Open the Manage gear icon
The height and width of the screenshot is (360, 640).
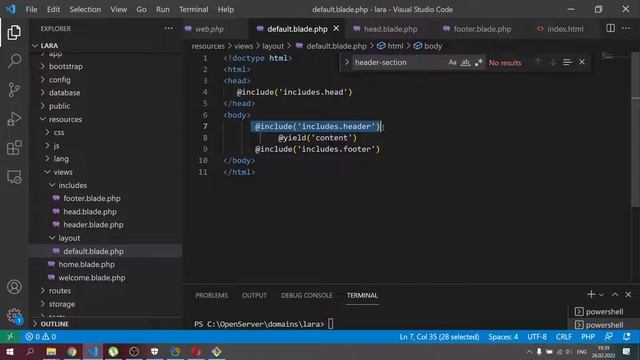coord(14,316)
